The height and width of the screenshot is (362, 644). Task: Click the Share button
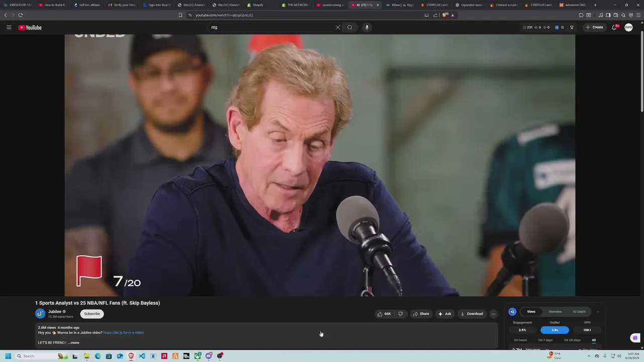[421, 314]
